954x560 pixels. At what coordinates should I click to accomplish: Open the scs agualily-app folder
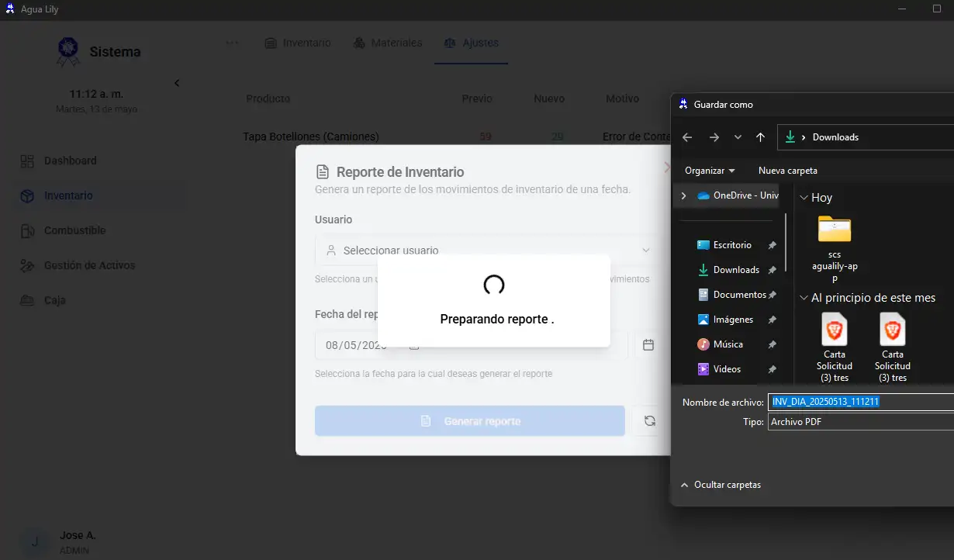coord(835,242)
